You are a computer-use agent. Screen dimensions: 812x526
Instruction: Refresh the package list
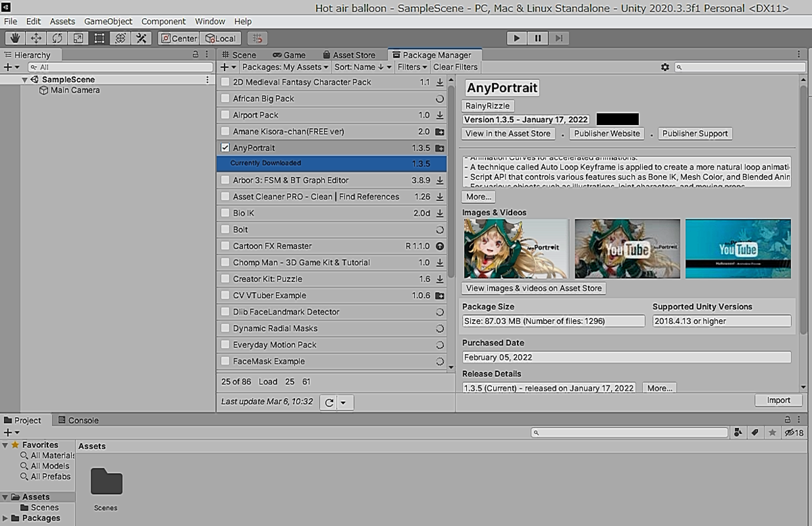329,402
